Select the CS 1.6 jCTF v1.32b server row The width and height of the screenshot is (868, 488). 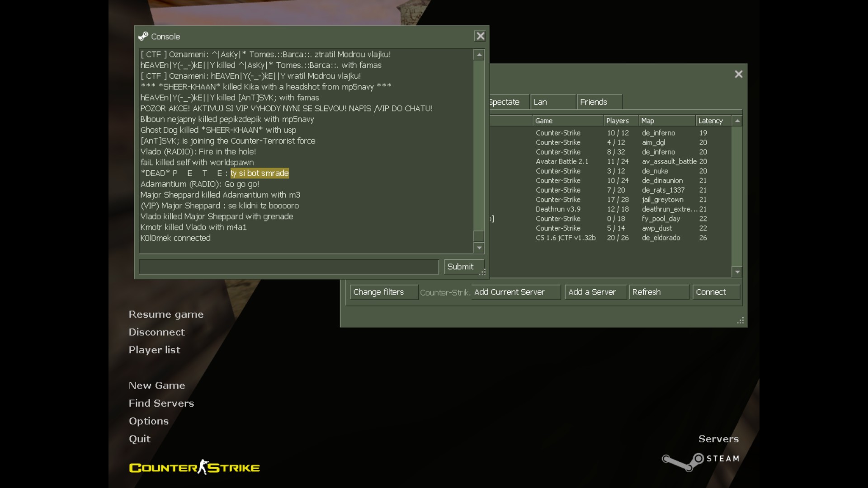point(610,238)
